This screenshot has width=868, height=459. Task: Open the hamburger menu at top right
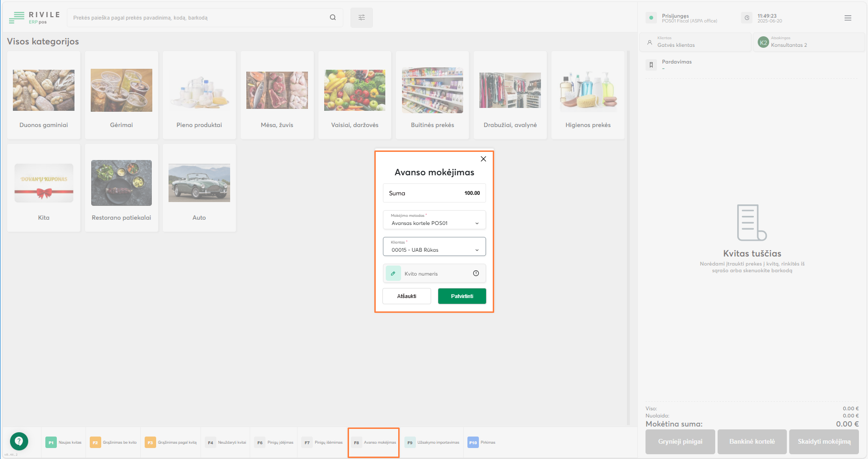tap(847, 18)
